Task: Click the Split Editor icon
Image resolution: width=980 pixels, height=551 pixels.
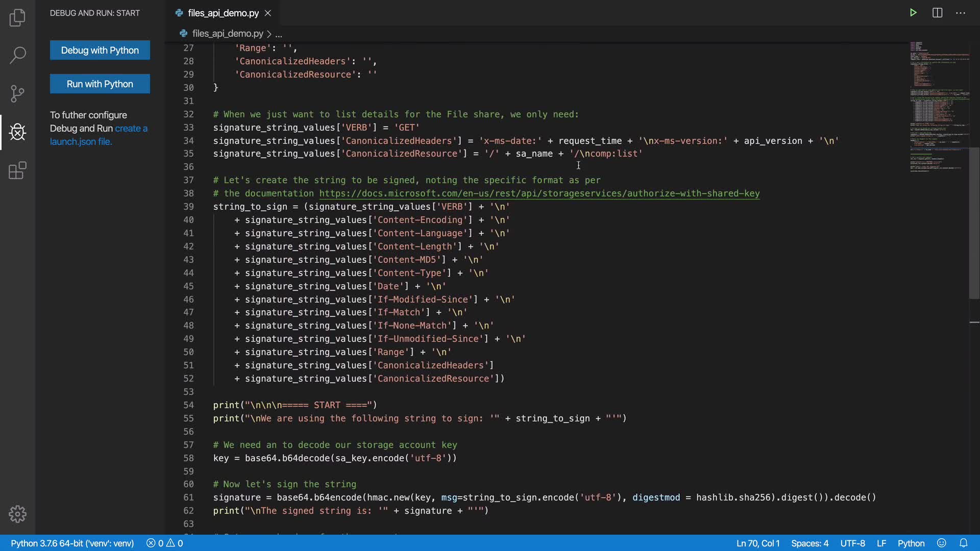Action: point(937,13)
